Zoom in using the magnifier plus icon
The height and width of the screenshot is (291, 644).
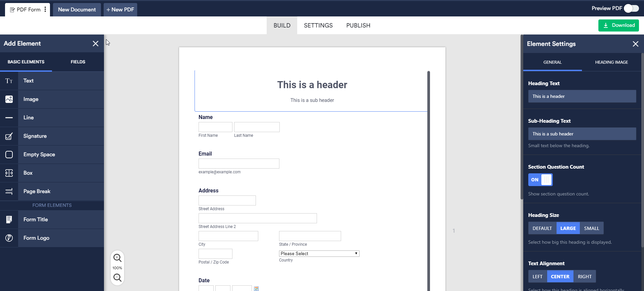coord(117,258)
